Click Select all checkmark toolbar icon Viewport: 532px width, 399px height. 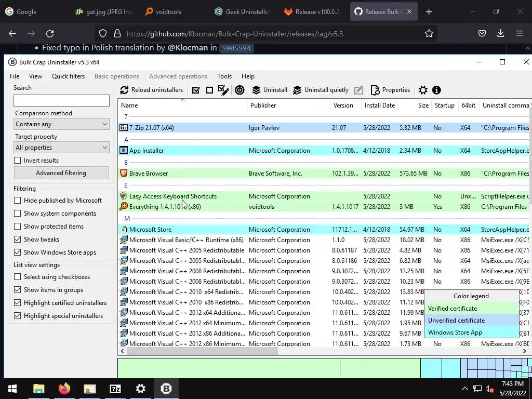pyautogui.click(x=196, y=90)
